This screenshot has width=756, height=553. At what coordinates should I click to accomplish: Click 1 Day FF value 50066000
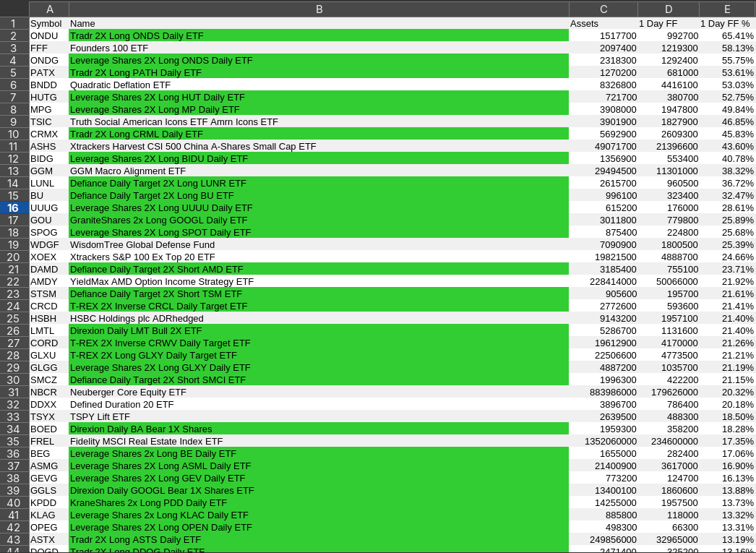point(669,282)
